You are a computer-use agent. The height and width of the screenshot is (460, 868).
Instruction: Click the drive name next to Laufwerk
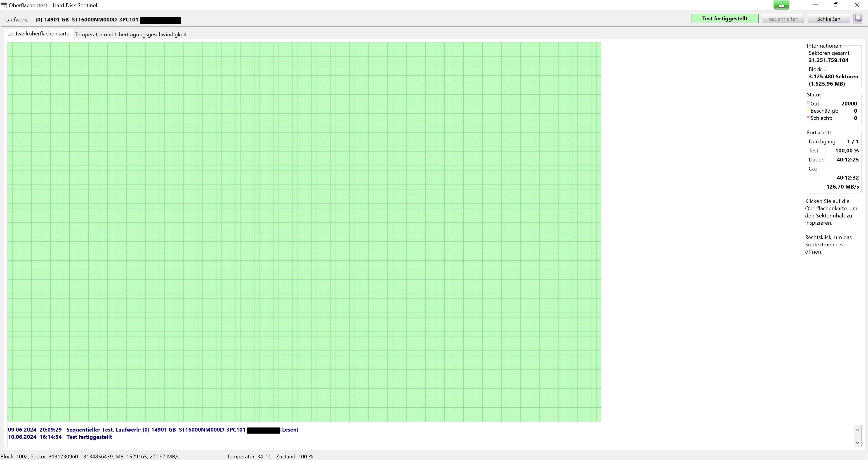[x=87, y=19]
